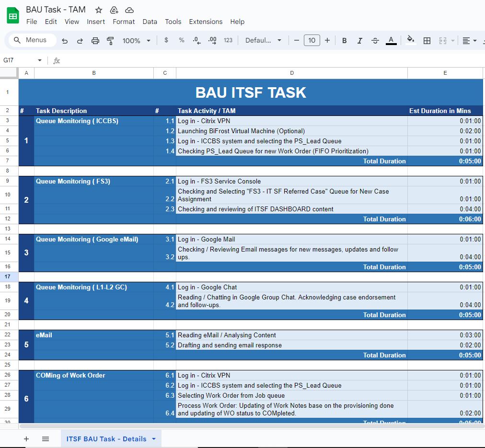The height and width of the screenshot is (448, 485).
Task: Toggle italic formatting
Action: [x=360, y=41]
